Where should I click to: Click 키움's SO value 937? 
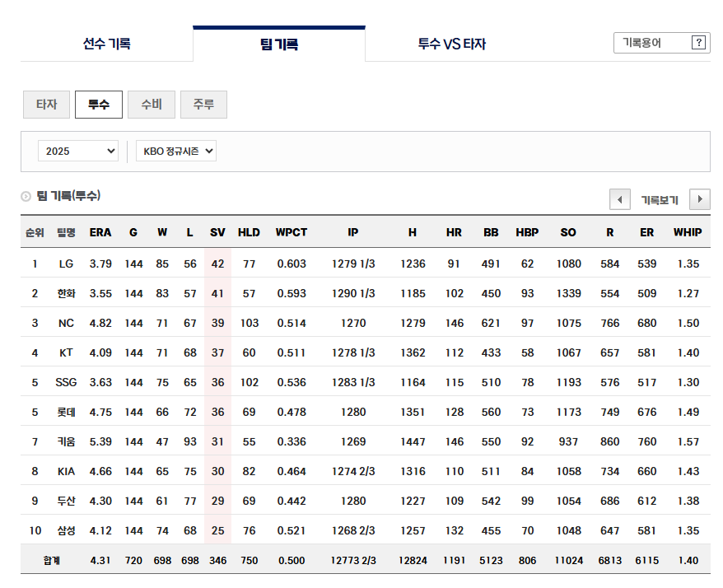click(568, 441)
